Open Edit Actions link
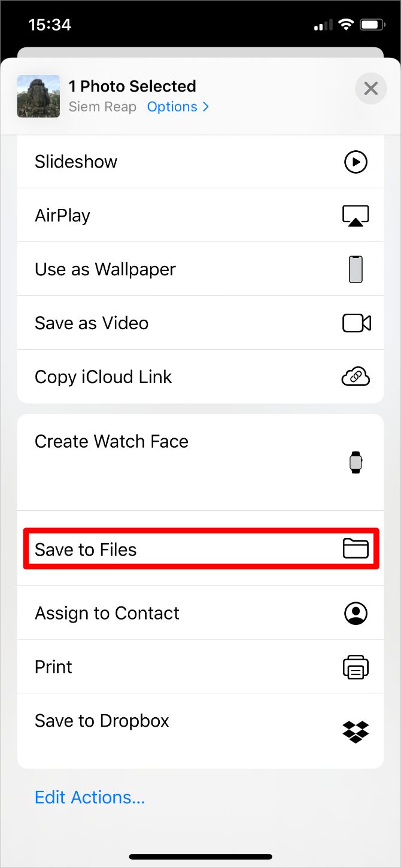 [x=90, y=797]
